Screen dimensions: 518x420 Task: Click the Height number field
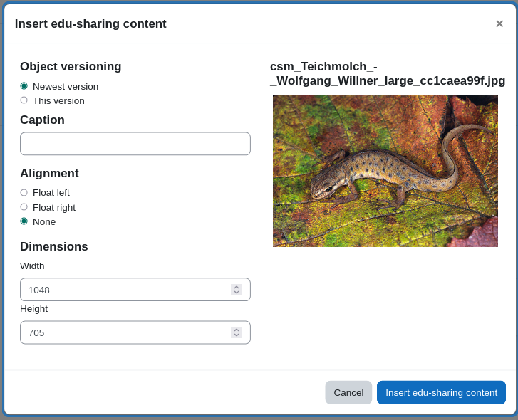pos(135,332)
